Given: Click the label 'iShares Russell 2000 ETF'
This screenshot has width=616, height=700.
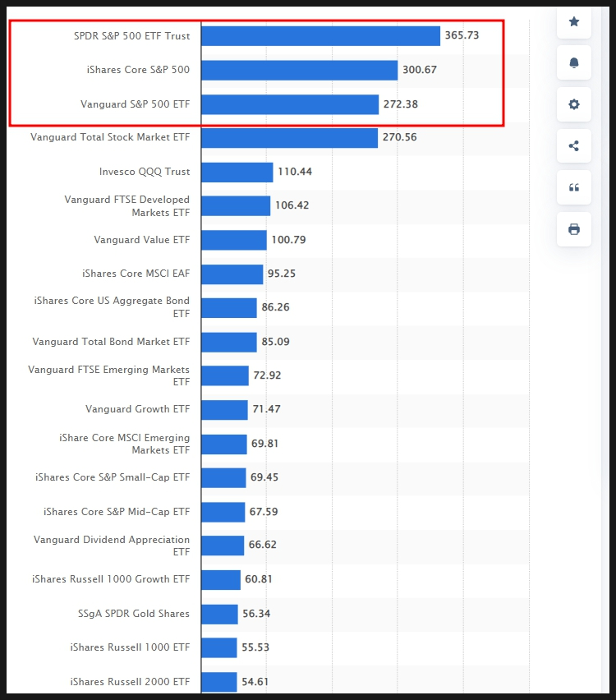Looking at the screenshot, I should (x=130, y=682).
